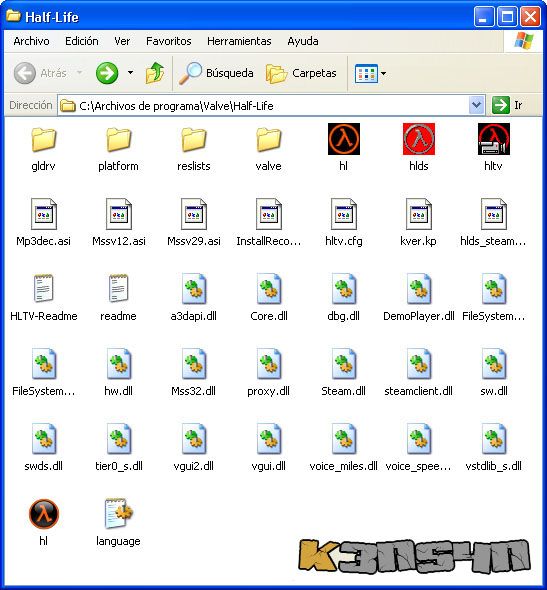Image resolution: width=547 pixels, height=590 pixels.
Task: Select the HLTV-Readme text file icon
Action: pos(44,289)
